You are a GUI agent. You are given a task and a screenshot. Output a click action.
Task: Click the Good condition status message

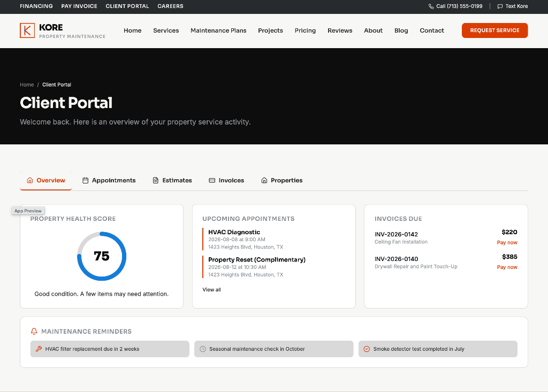point(101,294)
